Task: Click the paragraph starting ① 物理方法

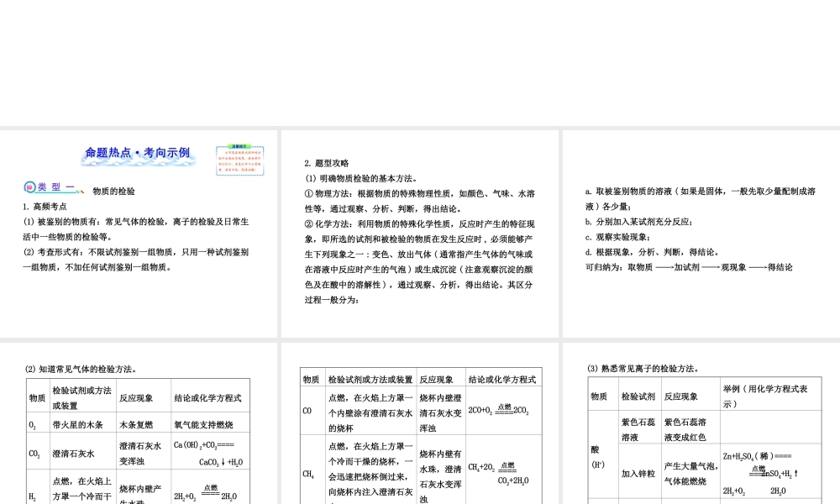Action: (x=420, y=202)
